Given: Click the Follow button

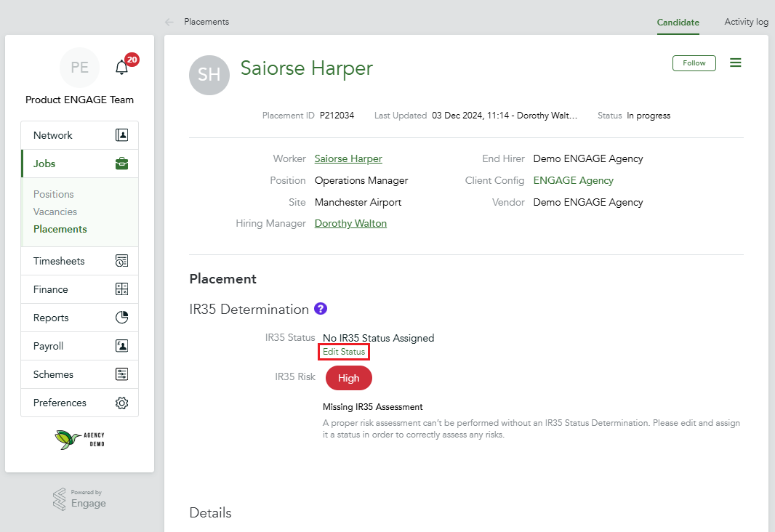Looking at the screenshot, I should [x=694, y=63].
